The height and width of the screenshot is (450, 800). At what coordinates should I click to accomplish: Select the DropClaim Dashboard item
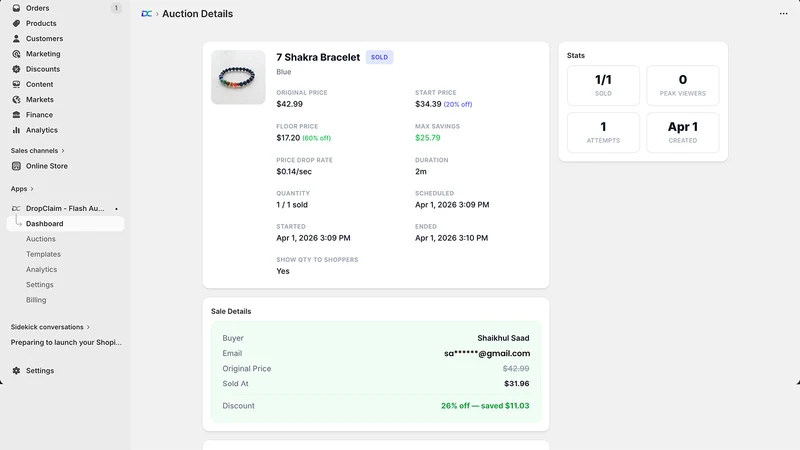[65, 223]
